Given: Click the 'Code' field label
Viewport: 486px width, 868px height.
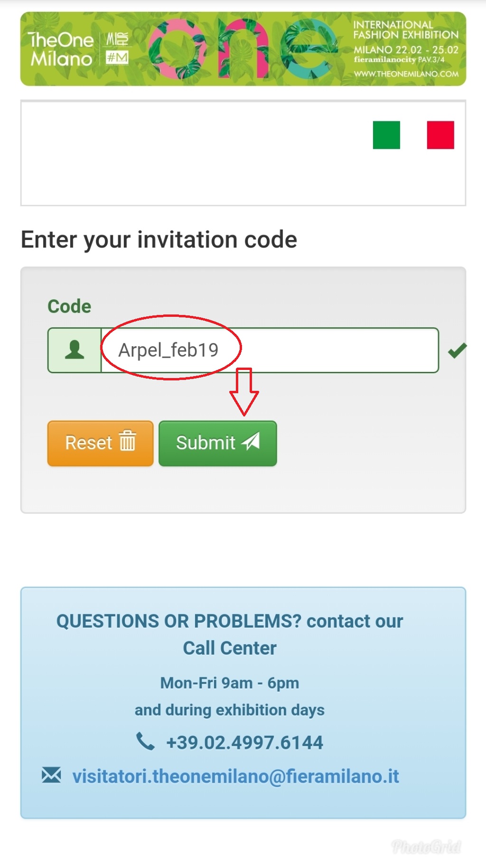Looking at the screenshot, I should point(69,306).
